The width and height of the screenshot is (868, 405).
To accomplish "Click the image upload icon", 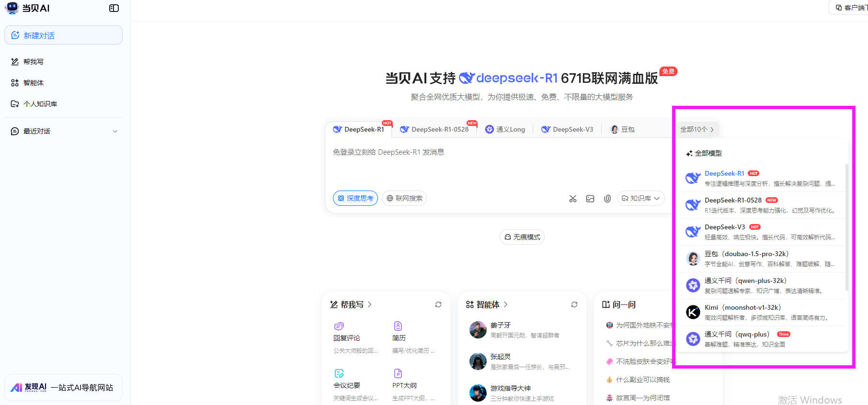I will (590, 199).
